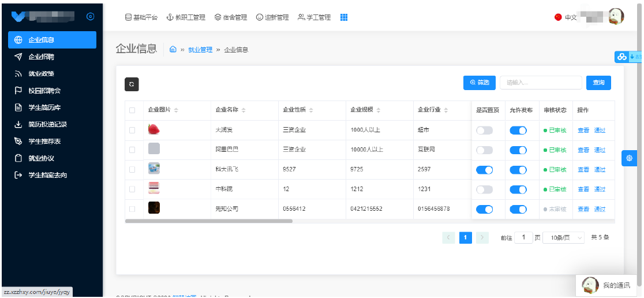Click the refresh icon above the table
Image resolution: width=644 pixels, height=298 pixels.
tap(132, 84)
